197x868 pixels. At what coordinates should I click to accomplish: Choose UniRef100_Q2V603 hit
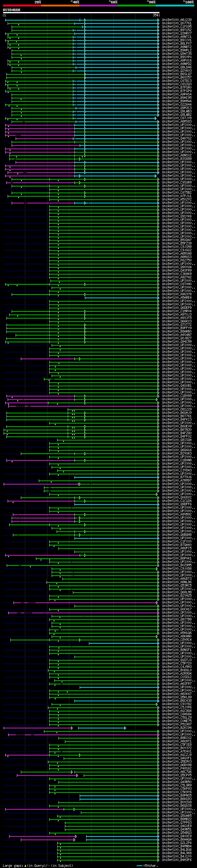(177, 71)
